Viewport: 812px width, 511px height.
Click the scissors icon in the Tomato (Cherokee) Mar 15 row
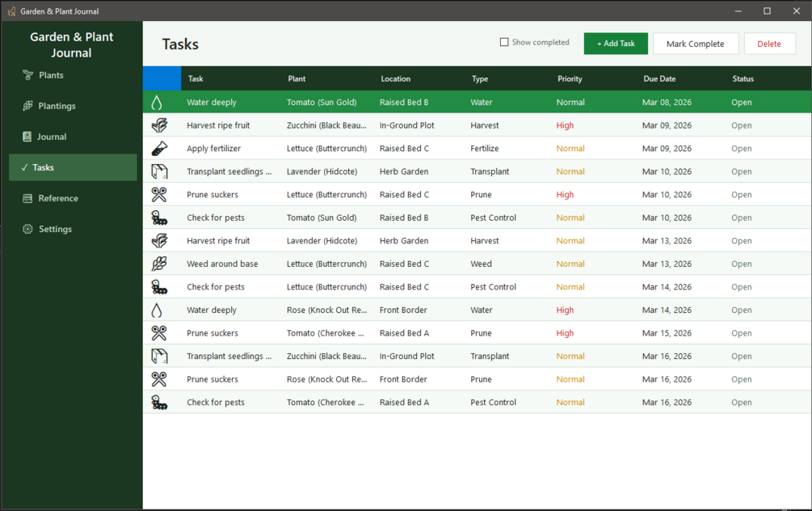pyautogui.click(x=159, y=333)
